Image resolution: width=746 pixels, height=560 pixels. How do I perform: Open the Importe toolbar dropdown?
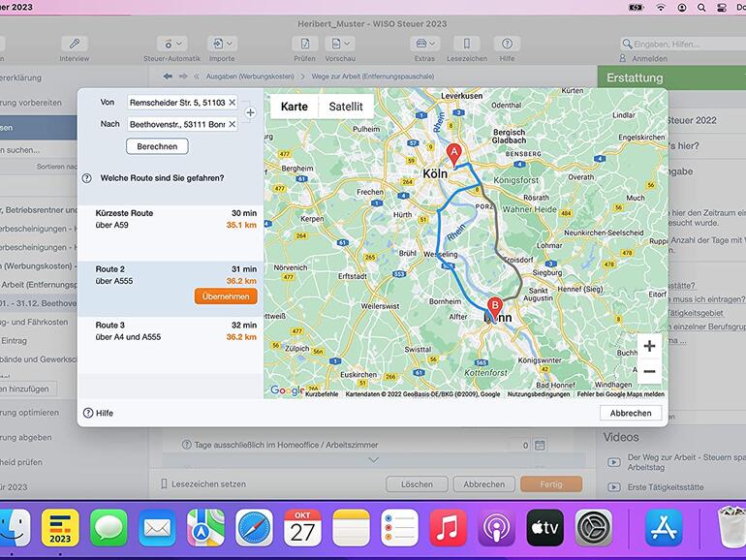click(222, 45)
